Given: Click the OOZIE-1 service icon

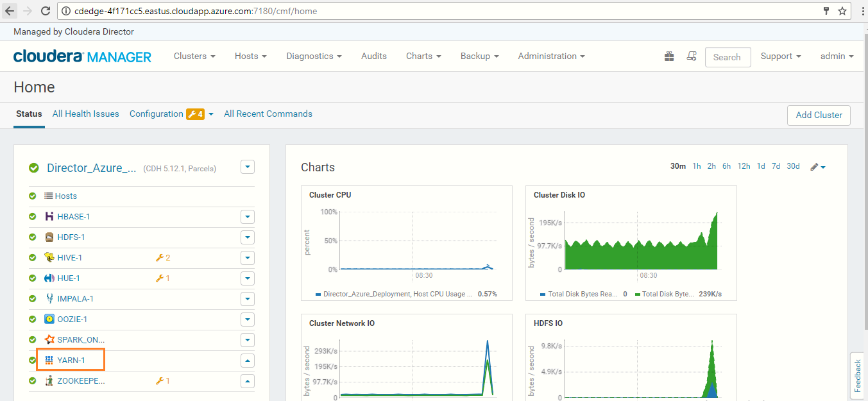Looking at the screenshot, I should pyautogui.click(x=49, y=319).
